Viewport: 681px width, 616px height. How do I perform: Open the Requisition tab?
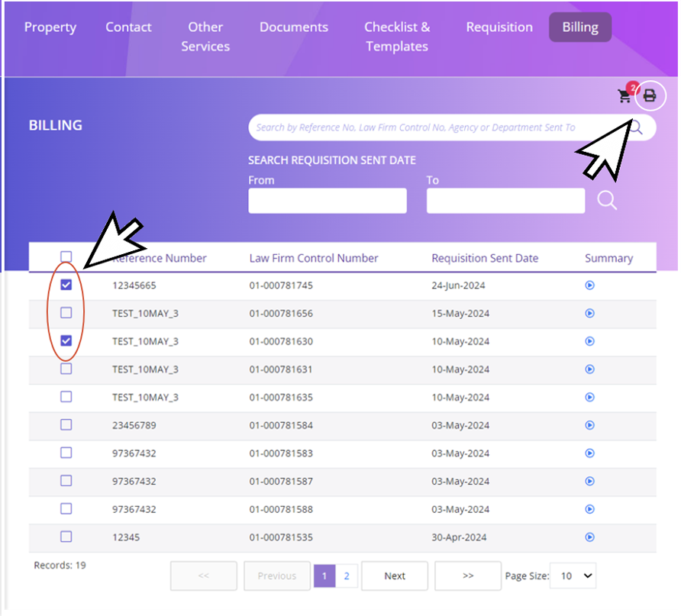499,27
